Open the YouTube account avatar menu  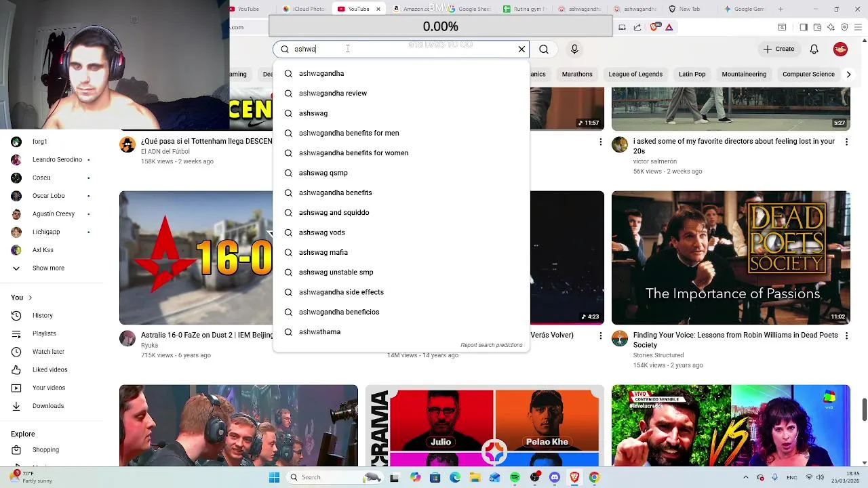coord(840,49)
